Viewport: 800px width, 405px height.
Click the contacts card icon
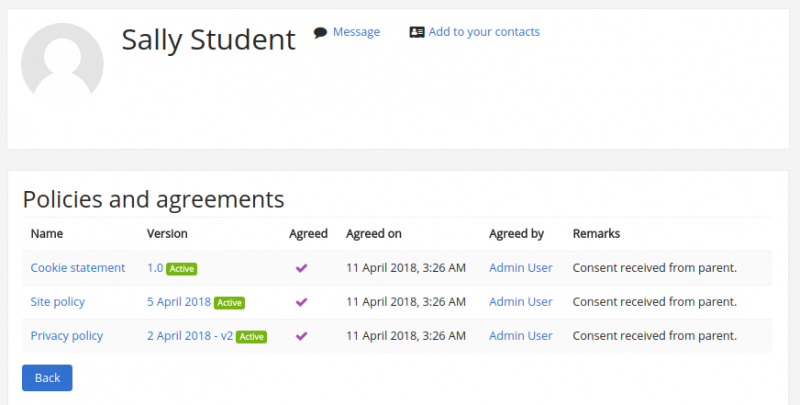[417, 32]
